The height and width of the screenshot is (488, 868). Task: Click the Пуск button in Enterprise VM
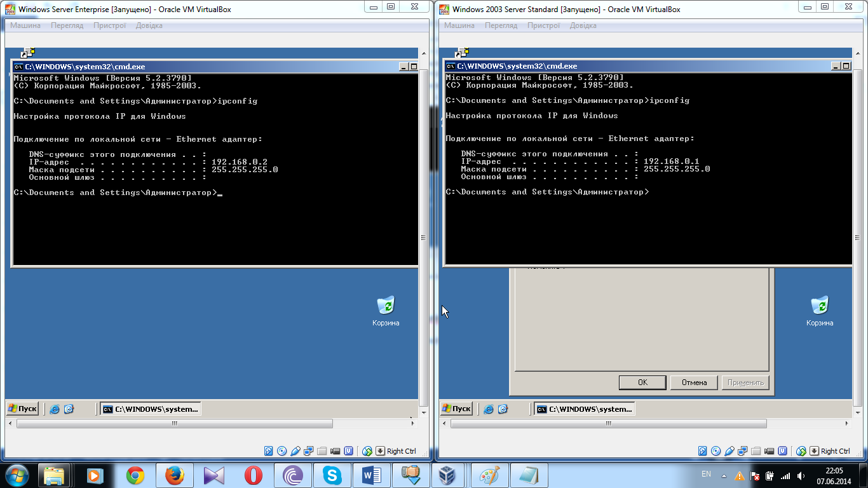(22, 409)
